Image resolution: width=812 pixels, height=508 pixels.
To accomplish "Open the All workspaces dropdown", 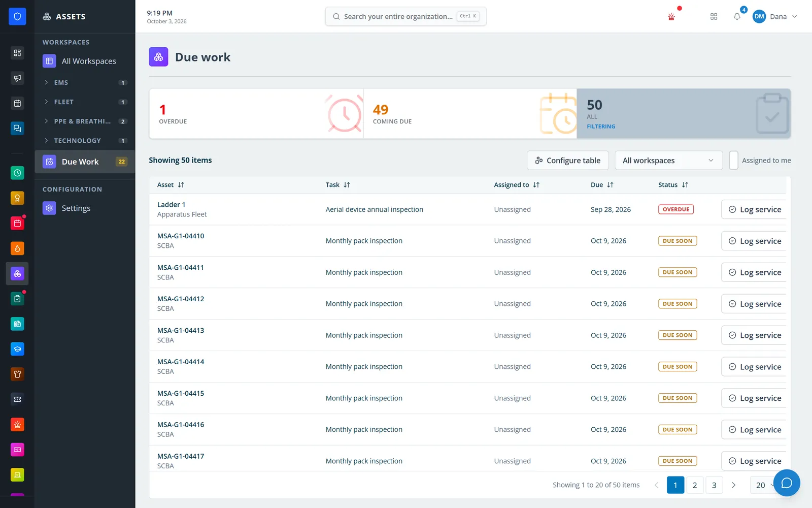I will (668, 161).
